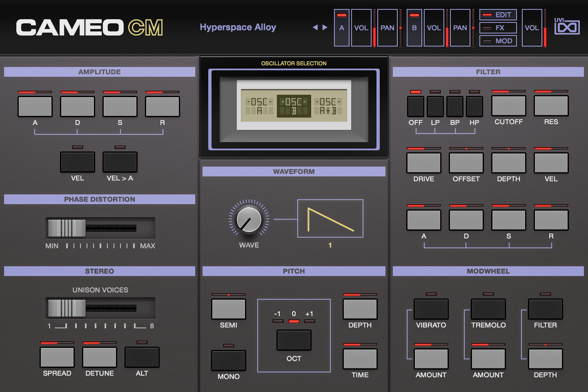Select oscillator B channel button
Image resolution: width=588 pixels, height=392 pixels.
tap(414, 27)
